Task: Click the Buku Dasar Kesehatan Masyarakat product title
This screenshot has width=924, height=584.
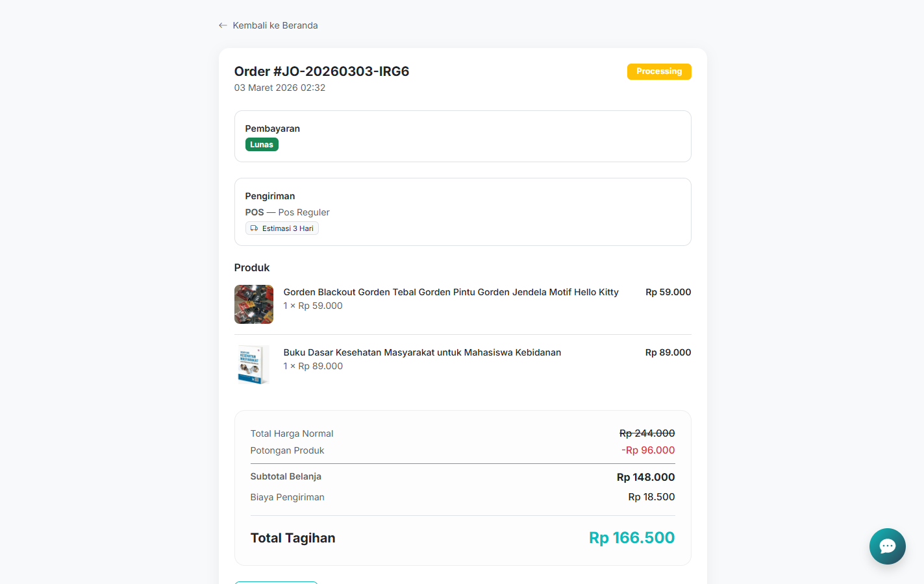Action: point(422,352)
